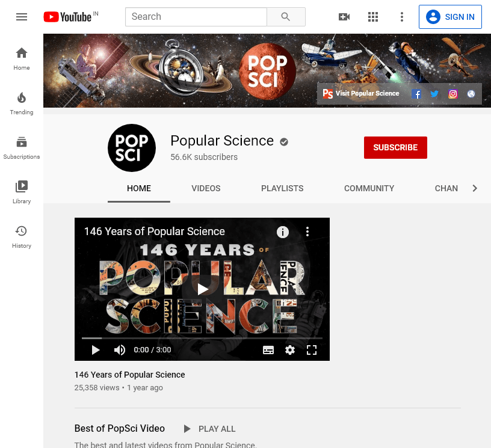Click PLAY ALL for Best of PopSci

point(209,429)
